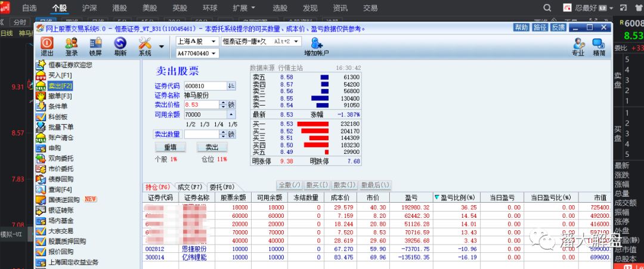The height and width of the screenshot is (269, 644).
Task: Click the 重填 reset button
Action: (x=171, y=147)
